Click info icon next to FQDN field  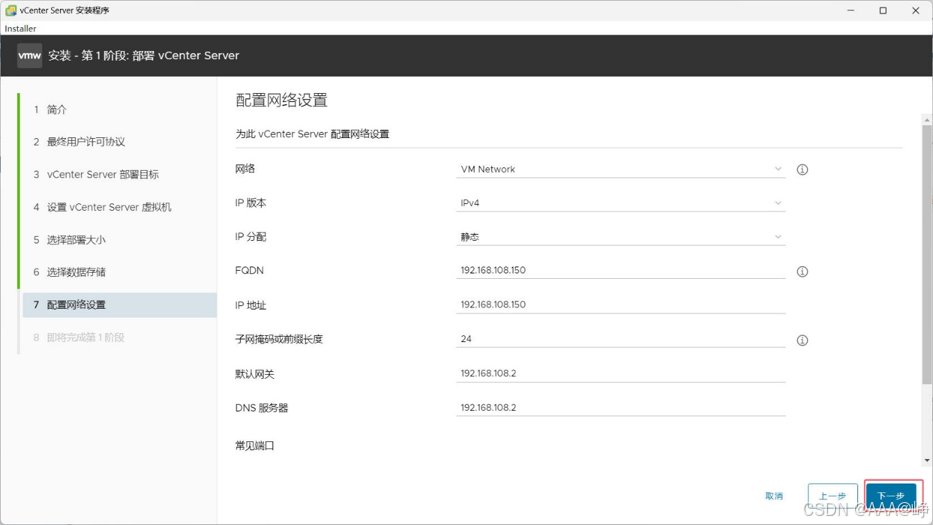pos(802,271)
